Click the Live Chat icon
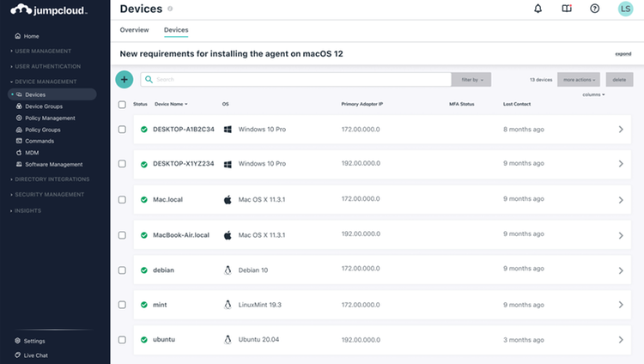Screen dimensions: 644x364 click(17, 355)
